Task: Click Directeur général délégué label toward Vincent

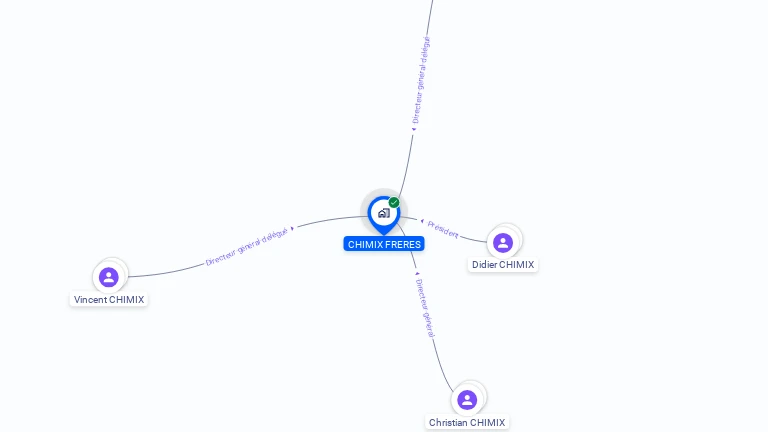Action: tap(246, 247)
